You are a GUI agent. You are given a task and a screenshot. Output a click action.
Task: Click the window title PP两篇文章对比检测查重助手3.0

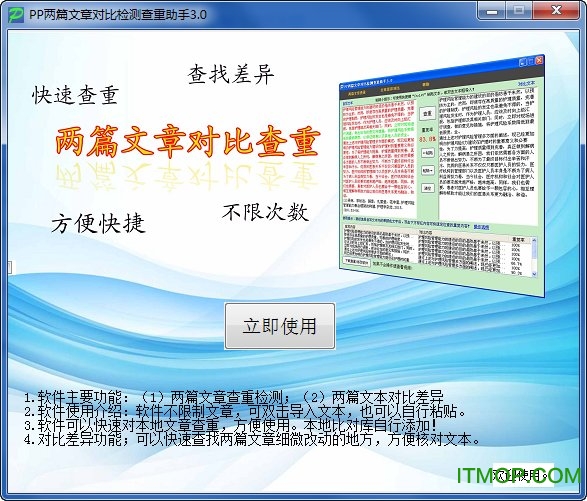[118, 15]
